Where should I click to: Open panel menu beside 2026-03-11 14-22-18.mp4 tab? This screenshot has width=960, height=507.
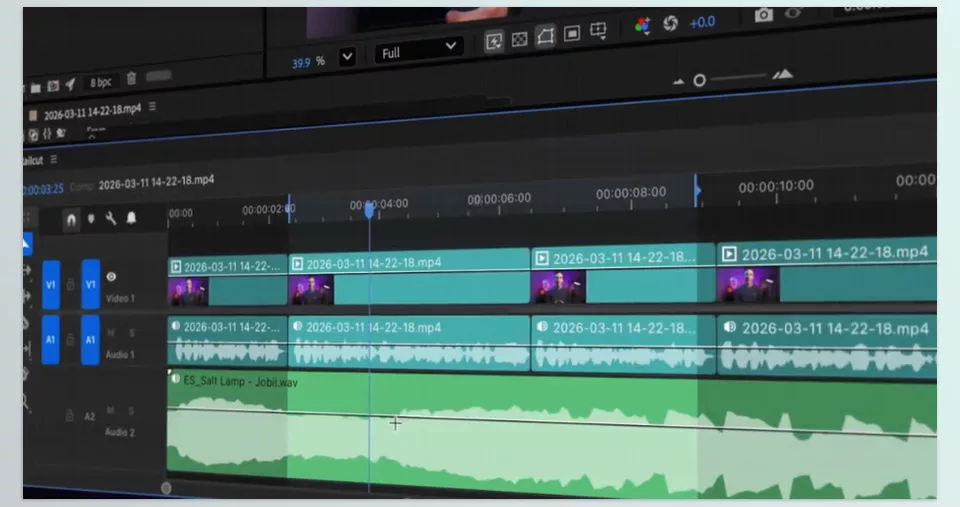click(x=152, y=107)
